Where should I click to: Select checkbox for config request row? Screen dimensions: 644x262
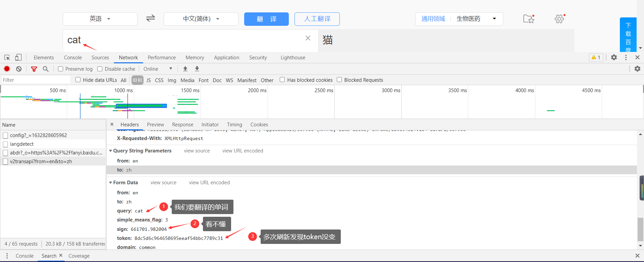[5, 135]
